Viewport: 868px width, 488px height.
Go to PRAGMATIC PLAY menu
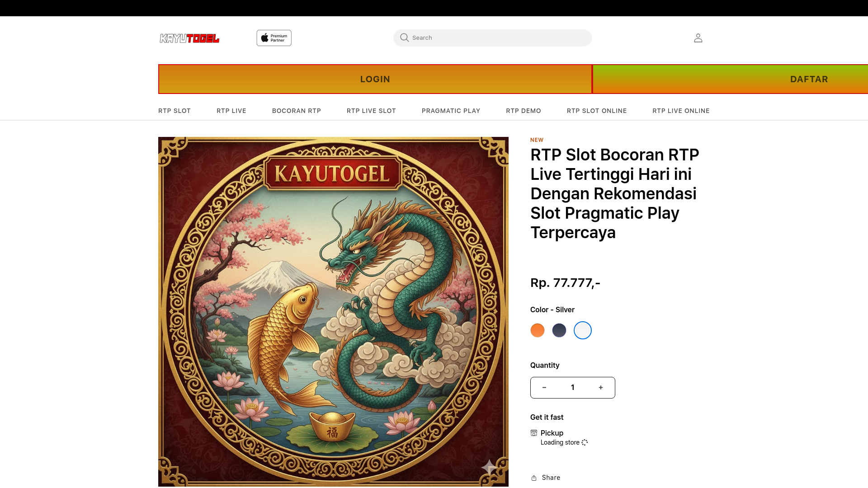coord(451,111)
